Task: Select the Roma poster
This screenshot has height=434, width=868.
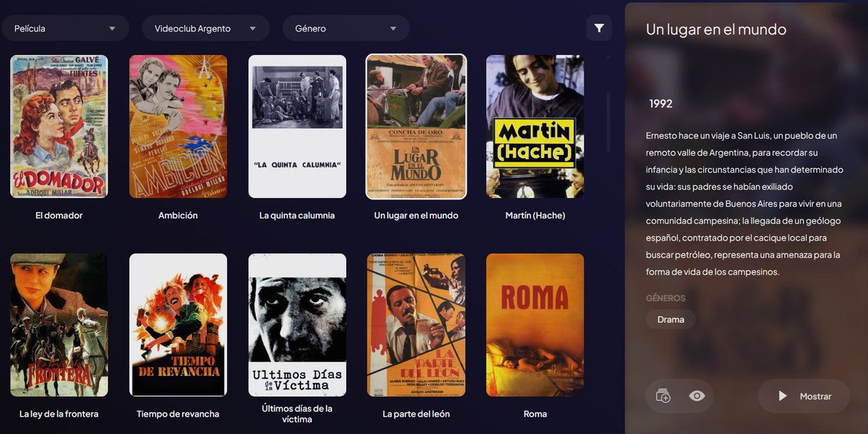Action: 535,325
